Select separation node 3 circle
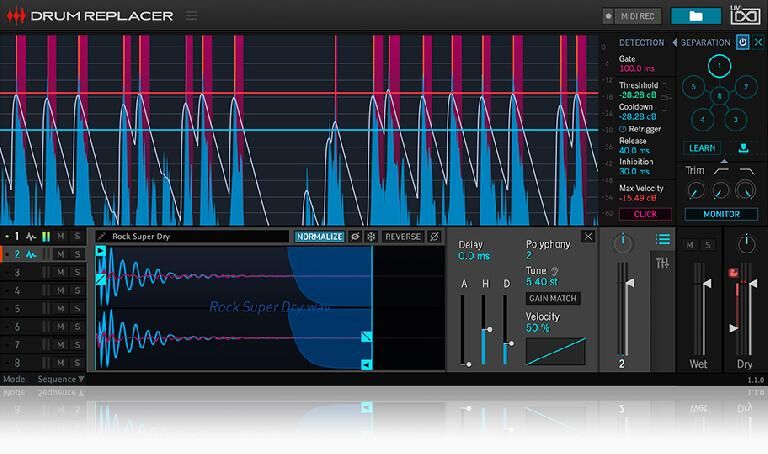This screenshot has height=454, width=768. [735, 119]
